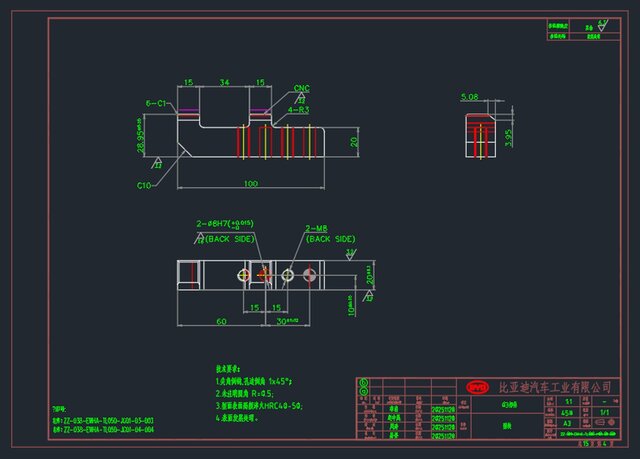Select the 3.95 dimension on the side view
640x459 pixels.
508,138
